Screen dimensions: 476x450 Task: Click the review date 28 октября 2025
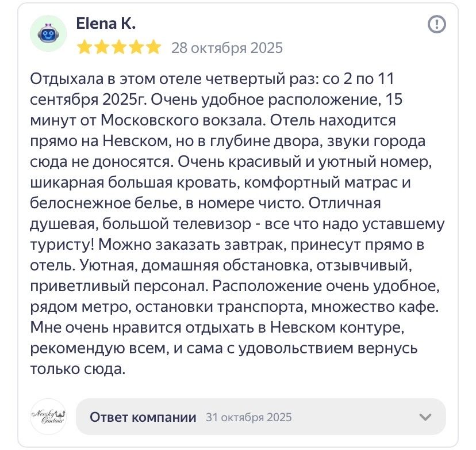point(227,48)
